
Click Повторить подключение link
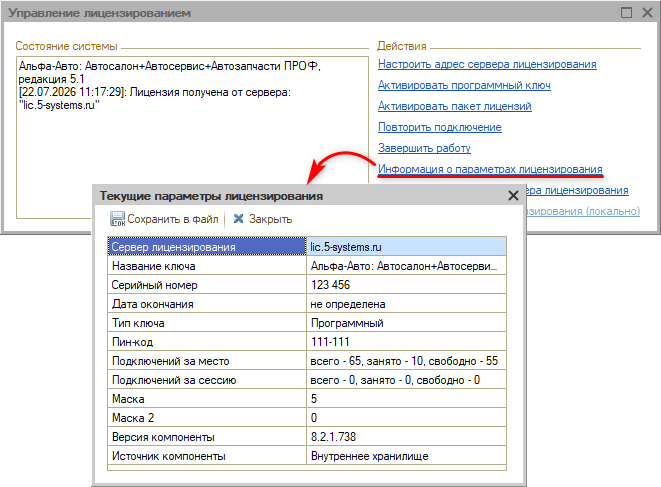pos(440,127)
